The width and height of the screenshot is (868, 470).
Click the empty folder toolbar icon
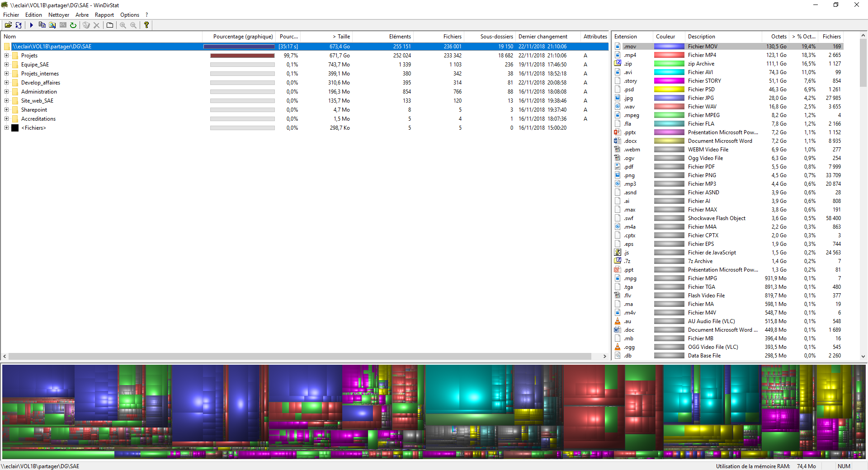coord(110,25)
